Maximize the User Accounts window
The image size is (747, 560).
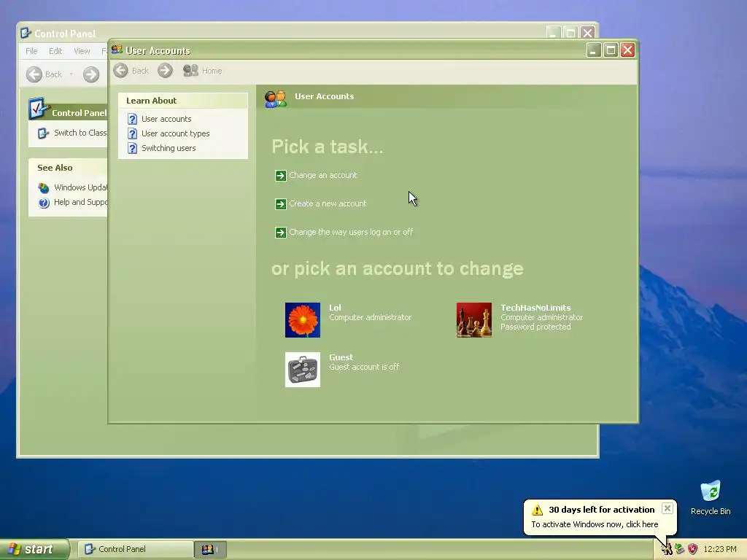coord(611,50)
